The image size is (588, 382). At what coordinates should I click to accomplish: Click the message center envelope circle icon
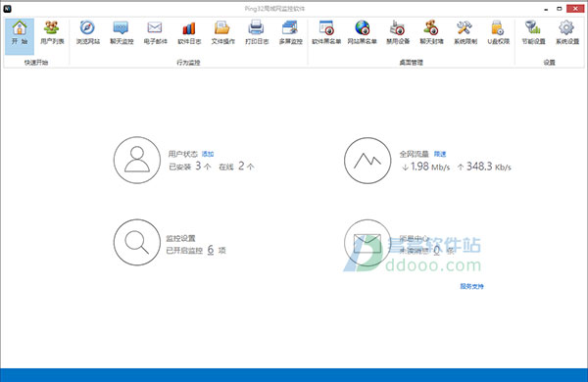[367, 243]
